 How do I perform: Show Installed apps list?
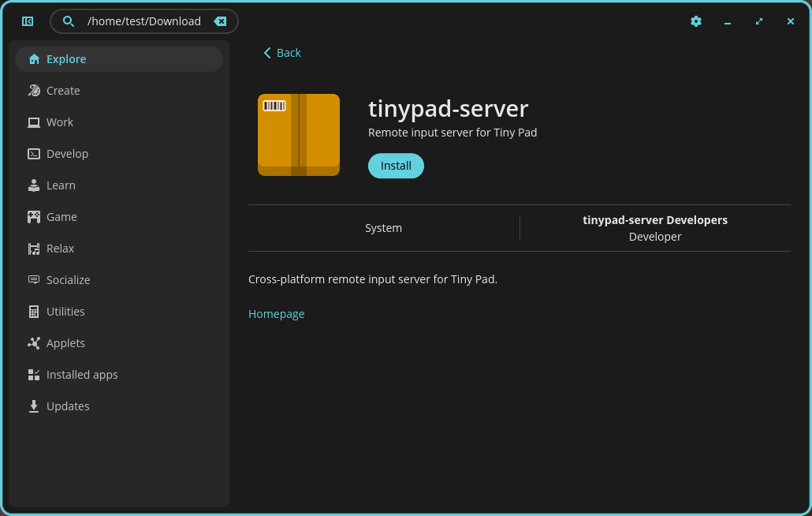119,375
